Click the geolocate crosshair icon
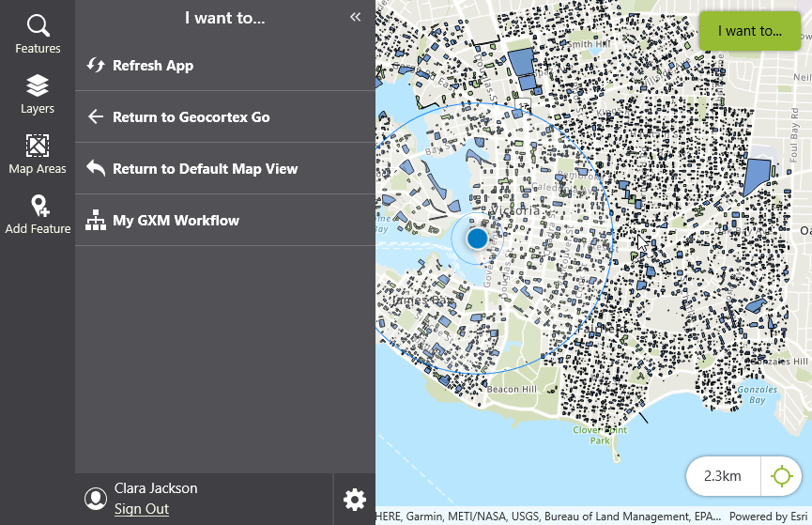Screen dimensions: 812x525 (781, 476)
